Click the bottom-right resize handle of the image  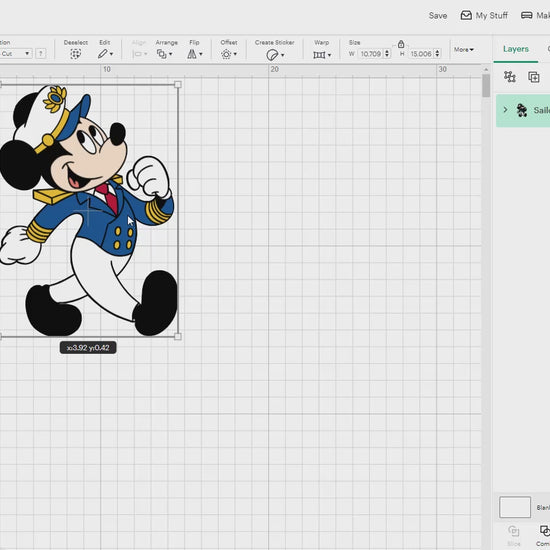coord(178,337)
